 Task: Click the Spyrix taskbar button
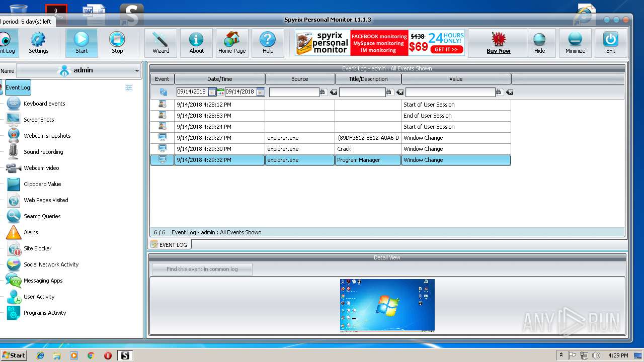pos(125,355)
